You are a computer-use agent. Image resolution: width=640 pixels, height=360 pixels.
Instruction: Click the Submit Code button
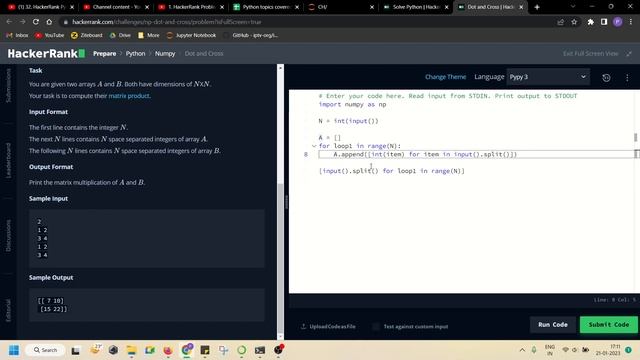point(609,324)
